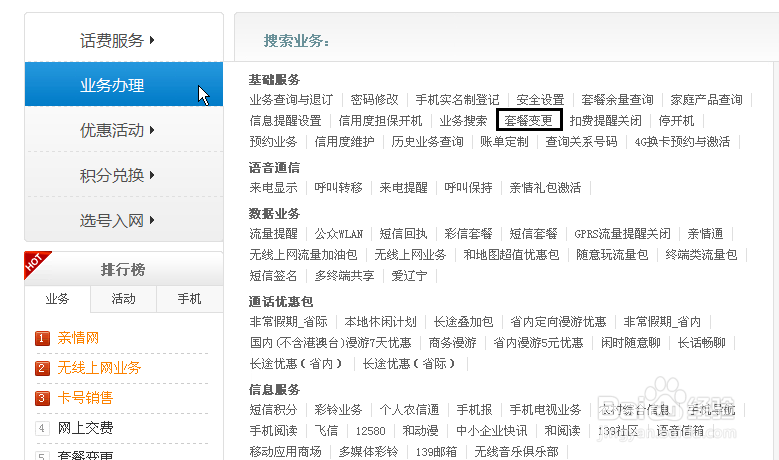Open ranking item 卡号销售
779x460 pixels.
pyautogui.click(x=85, y=398)
